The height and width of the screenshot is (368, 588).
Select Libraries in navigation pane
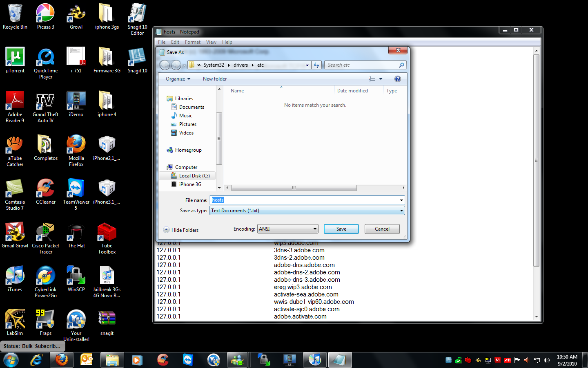tap(180, 99)
